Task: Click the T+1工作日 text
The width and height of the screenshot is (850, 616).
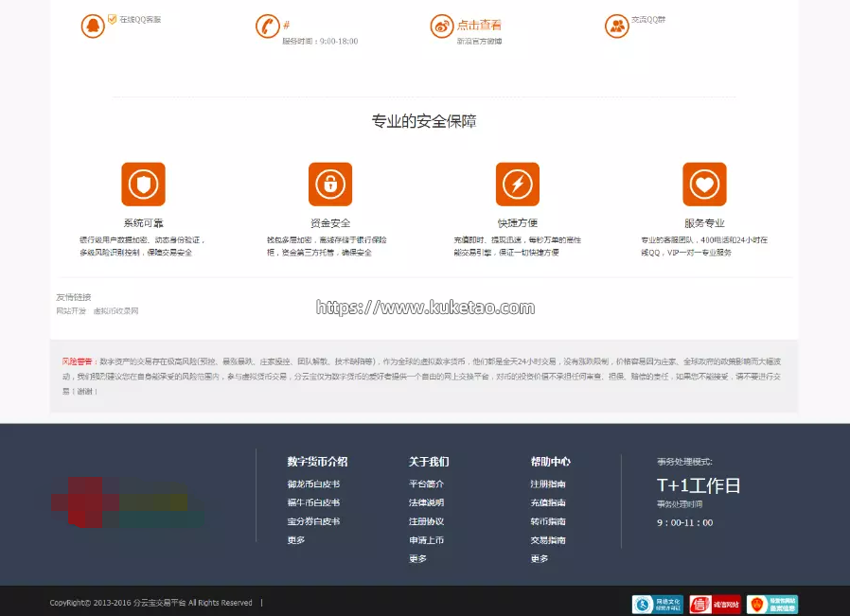Action: [699, 485]
